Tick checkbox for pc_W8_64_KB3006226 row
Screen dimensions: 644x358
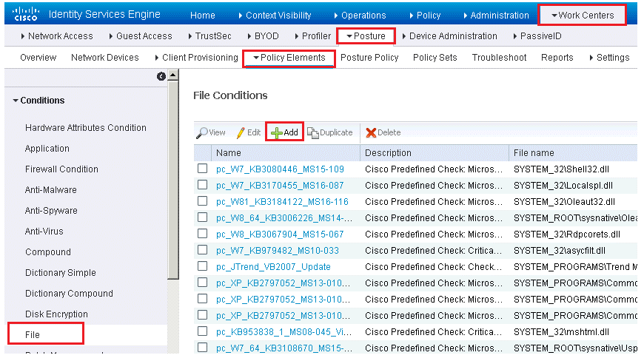coord(203,217)
